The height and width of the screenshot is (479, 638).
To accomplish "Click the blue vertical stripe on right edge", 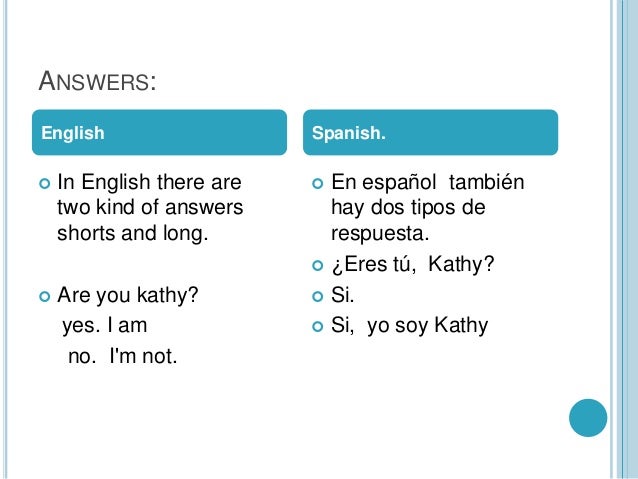I will pos(626,239).
